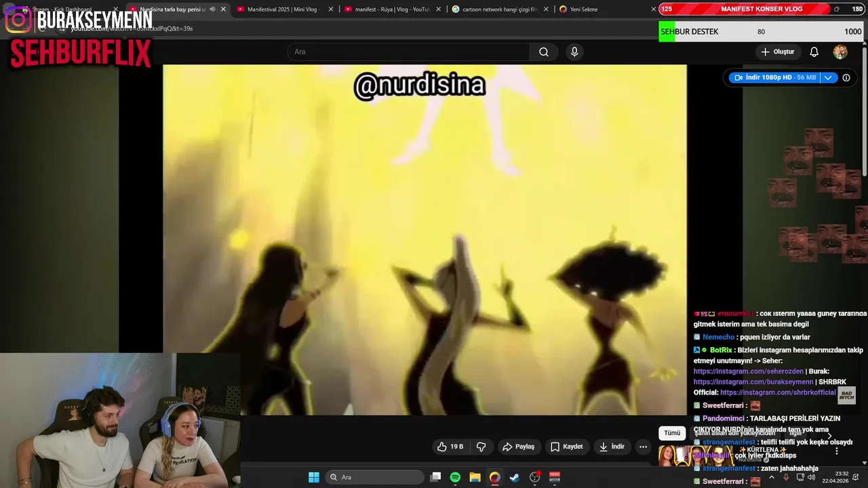Save the video with the Kaydet button
The height and width of the screenshot is (488, 868).
click(566, 447)
